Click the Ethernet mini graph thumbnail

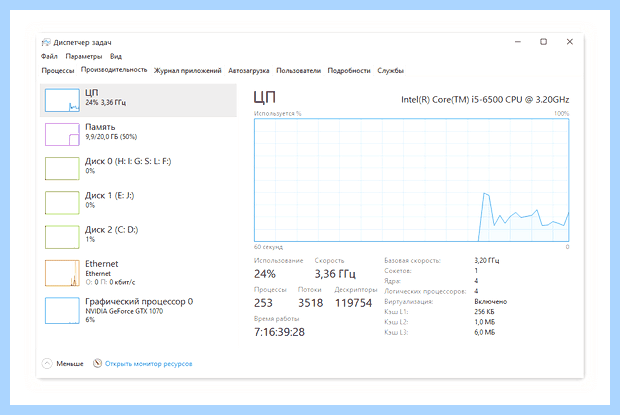point(62,273)
